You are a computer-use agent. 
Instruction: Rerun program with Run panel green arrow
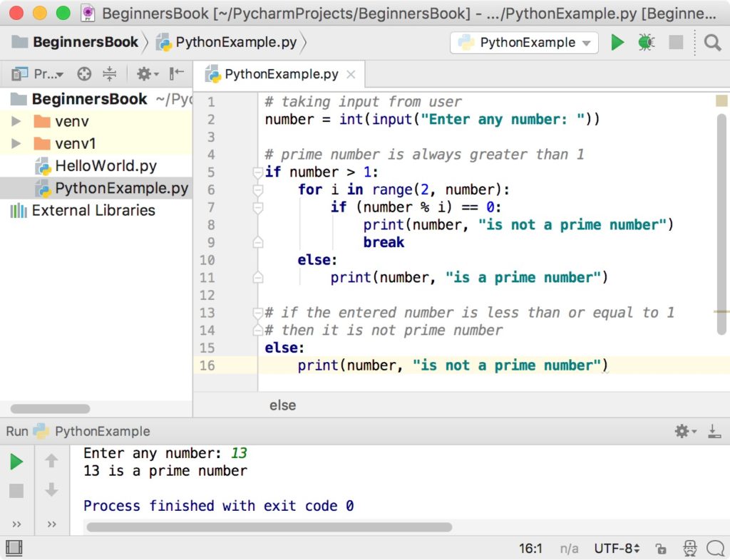pos(16,462)
